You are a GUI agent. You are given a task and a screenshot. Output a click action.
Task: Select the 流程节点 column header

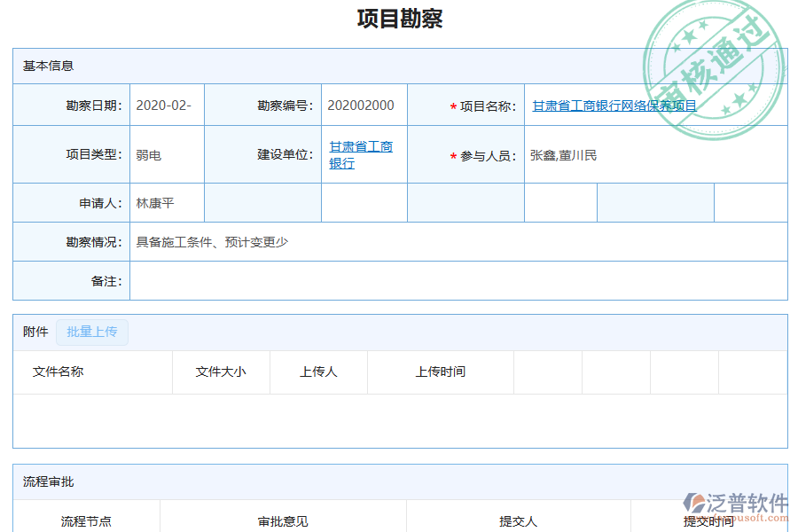pos(86,521)
